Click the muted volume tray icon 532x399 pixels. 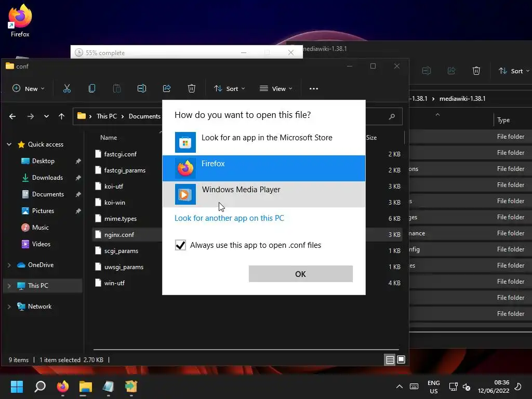click(x=467, y=387)
